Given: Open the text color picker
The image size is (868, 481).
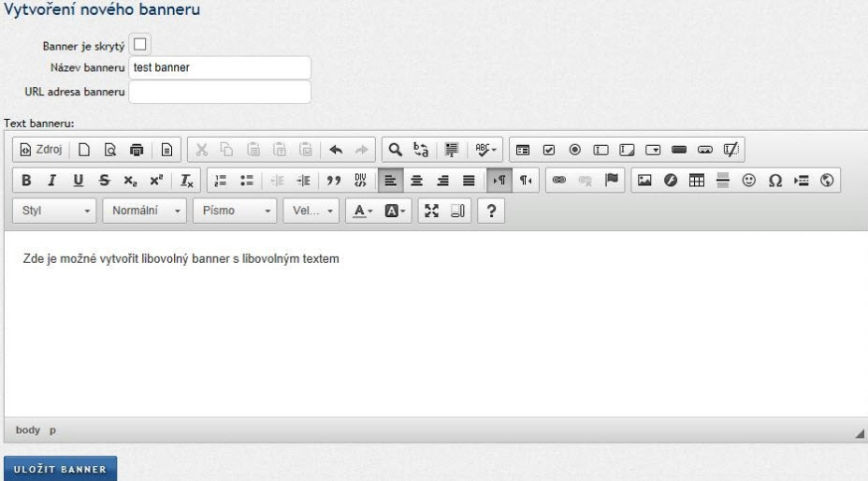Looking at the screenshot, I should (363, 211).
